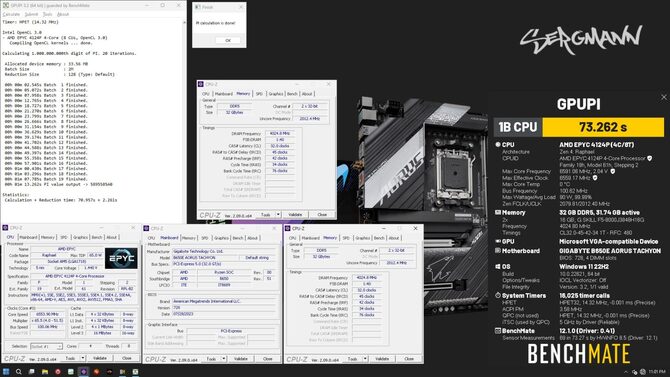Click the CPU-Z CPU window title icon
670x377 pixels.
pyautogui.click(x=5, y=228)
